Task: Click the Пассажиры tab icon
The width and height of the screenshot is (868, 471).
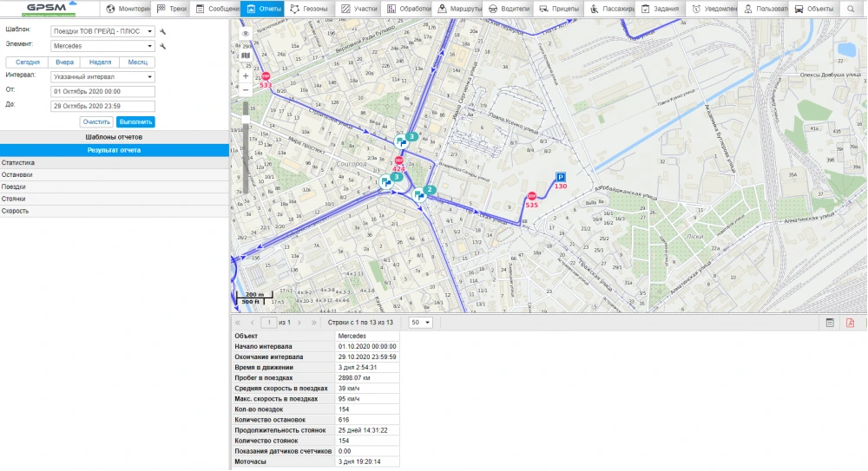Action: 594,9
